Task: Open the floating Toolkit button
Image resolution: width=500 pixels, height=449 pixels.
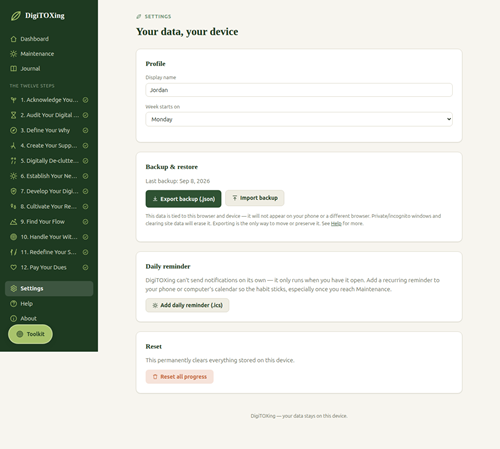Action: point(30,334)
